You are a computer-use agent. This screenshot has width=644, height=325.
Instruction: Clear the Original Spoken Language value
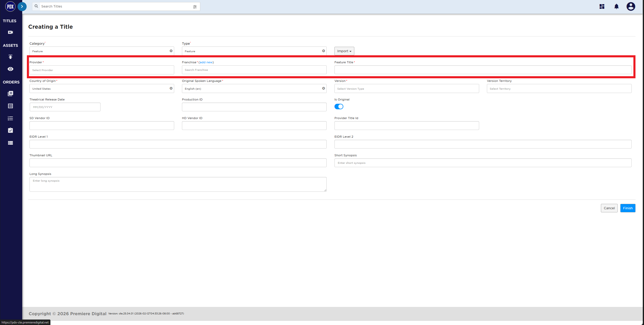click(324, 88)
